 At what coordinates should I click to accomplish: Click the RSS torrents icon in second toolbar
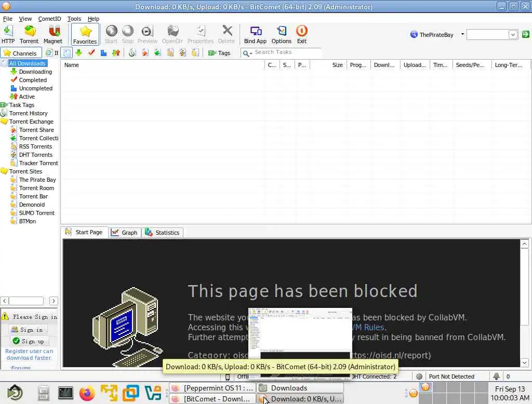coord(170,53)
